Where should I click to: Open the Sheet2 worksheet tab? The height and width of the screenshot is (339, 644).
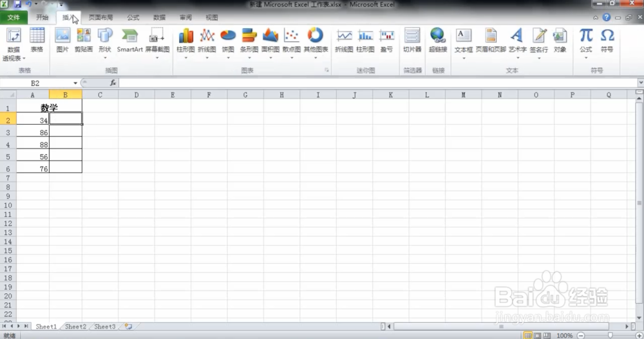click(x=75, y=327)
